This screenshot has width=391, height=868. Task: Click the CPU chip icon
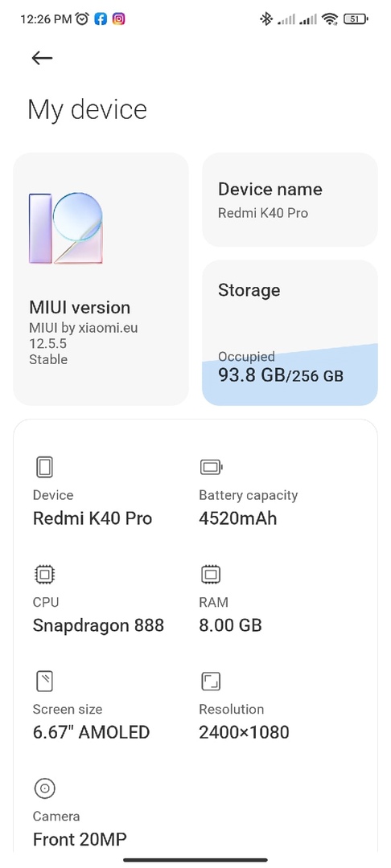click(44, 574)
